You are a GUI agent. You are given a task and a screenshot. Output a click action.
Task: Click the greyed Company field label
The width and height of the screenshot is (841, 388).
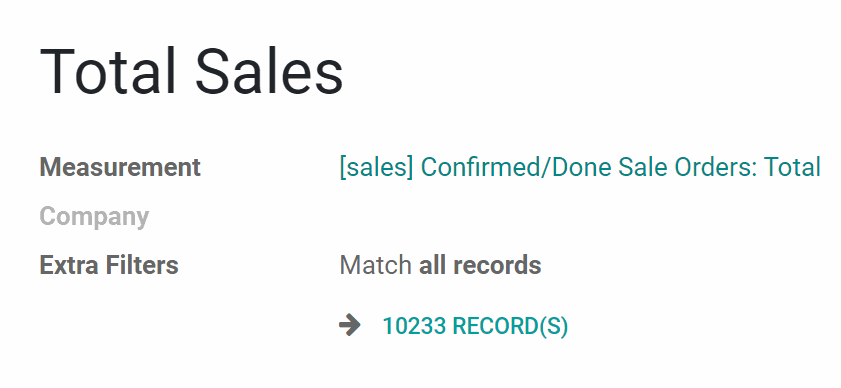point(94,217)
